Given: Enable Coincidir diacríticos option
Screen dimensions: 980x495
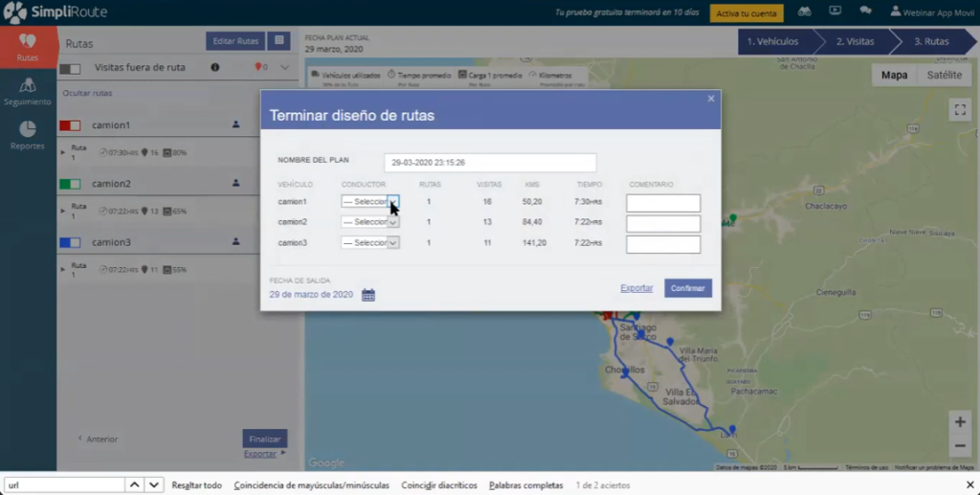Looking at the screenshot, I should [438, 485].
